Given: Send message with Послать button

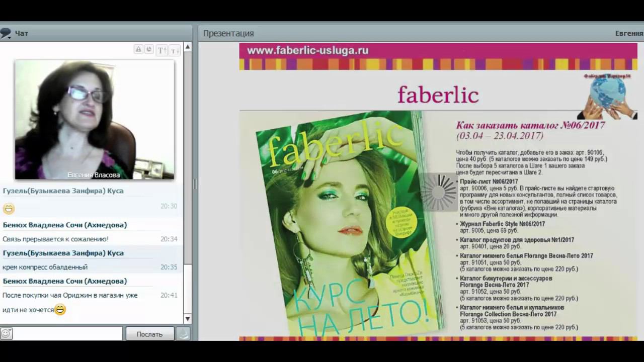Looking at the screenshot, I should pos(149,334).
